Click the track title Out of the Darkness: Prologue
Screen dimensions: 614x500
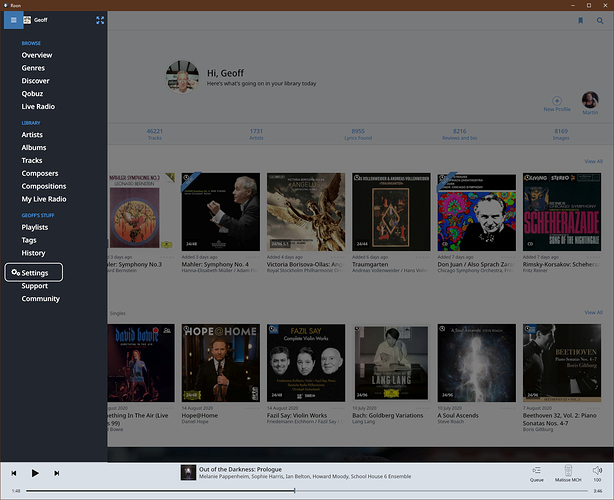tap(240, 469)
